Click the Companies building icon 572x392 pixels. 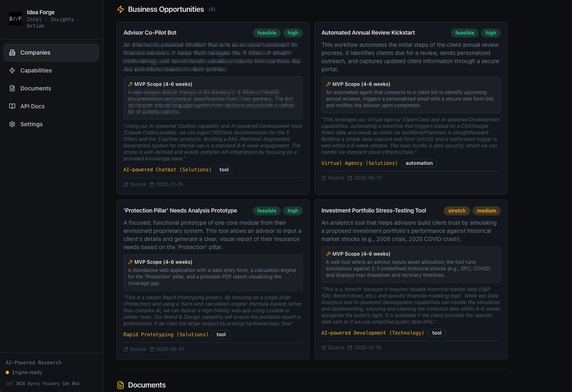(x=12, y=53)
